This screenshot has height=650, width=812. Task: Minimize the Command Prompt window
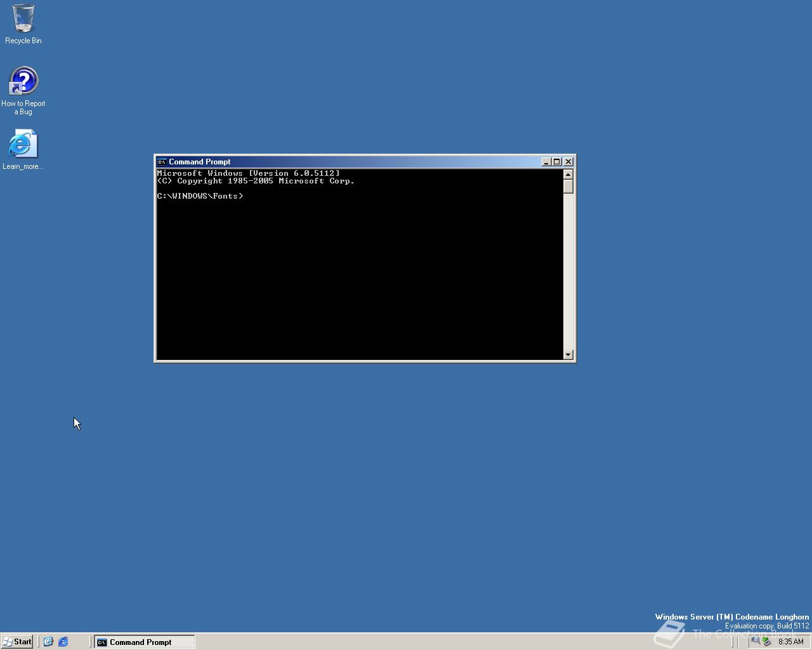(546, 162)
